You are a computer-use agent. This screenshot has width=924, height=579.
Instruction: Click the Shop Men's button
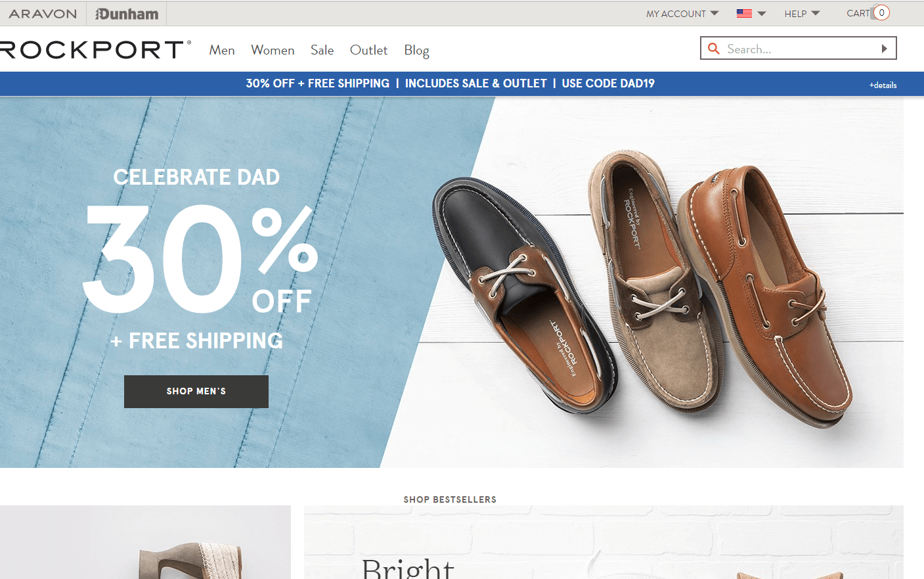196,392
